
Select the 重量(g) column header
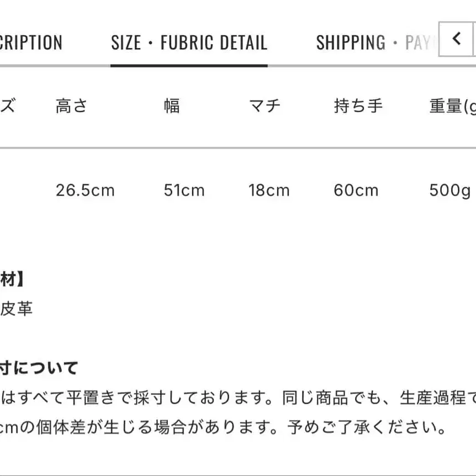pyautogui.click(x=452, y=106)
